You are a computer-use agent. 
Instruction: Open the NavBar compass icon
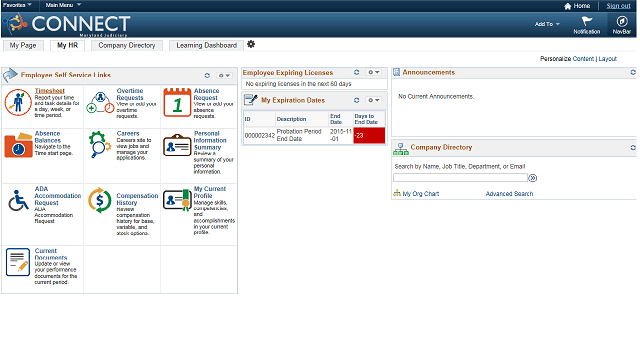pyautogui.click(x=622, y=21)
